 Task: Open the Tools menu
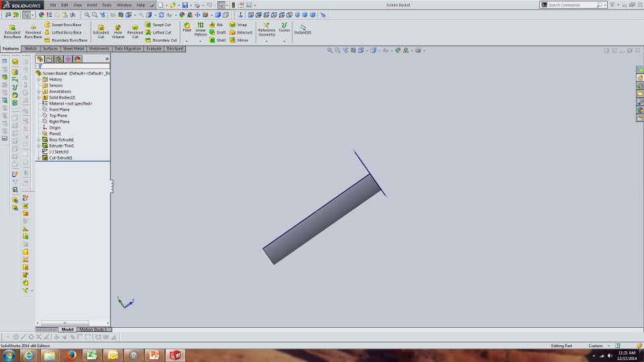pyautogui.click(x=107, y=5)
